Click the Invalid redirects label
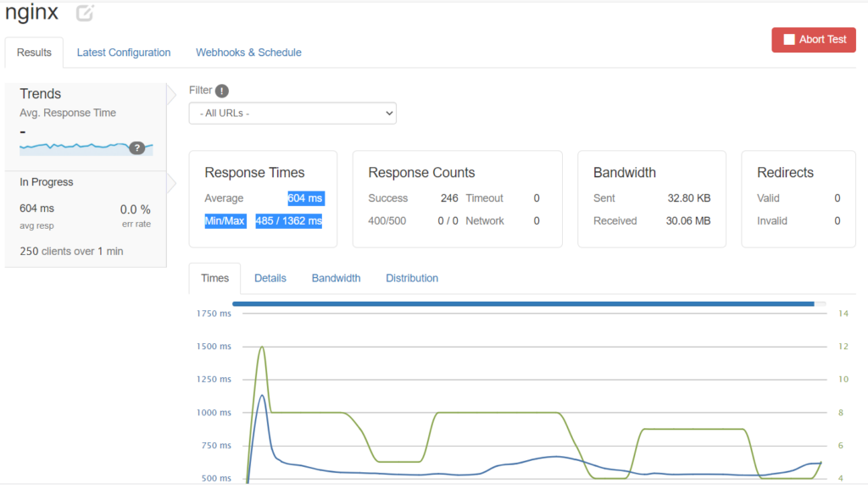 point(771,220)
